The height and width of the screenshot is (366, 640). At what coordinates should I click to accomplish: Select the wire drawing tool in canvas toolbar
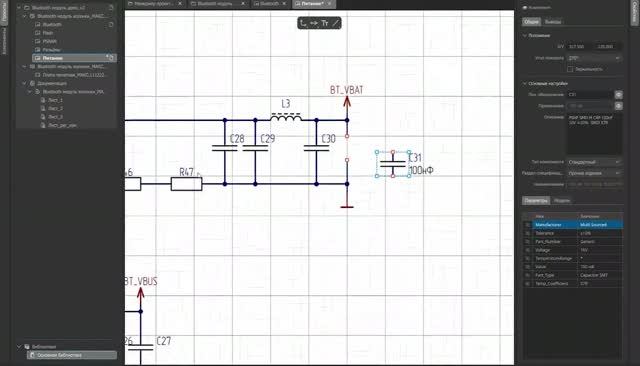(303, 23)
